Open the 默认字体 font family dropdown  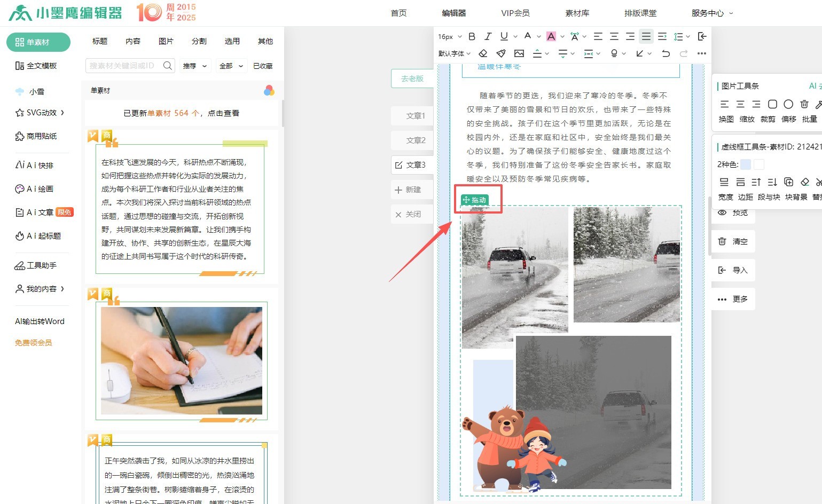click(x=455, y=53)
